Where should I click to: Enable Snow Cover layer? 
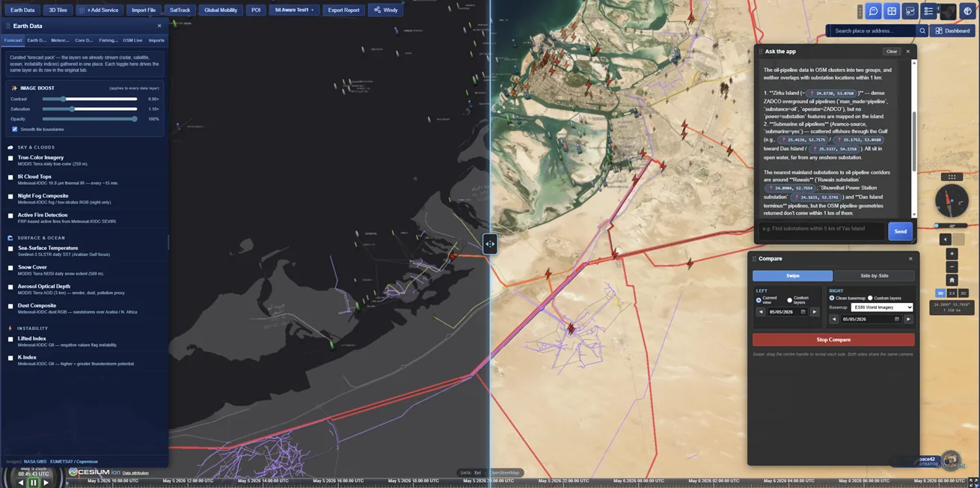tap(10, 267)
